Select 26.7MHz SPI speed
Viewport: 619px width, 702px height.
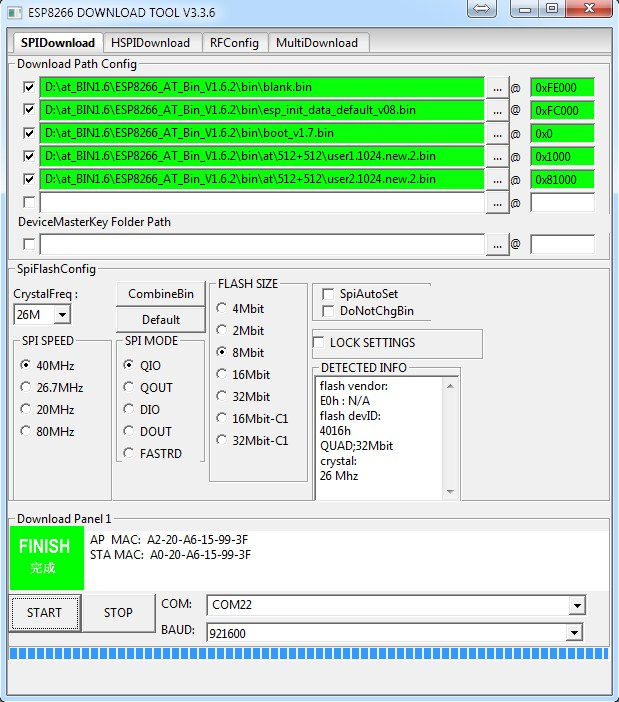pyautogui.click(x=26, y=387)
